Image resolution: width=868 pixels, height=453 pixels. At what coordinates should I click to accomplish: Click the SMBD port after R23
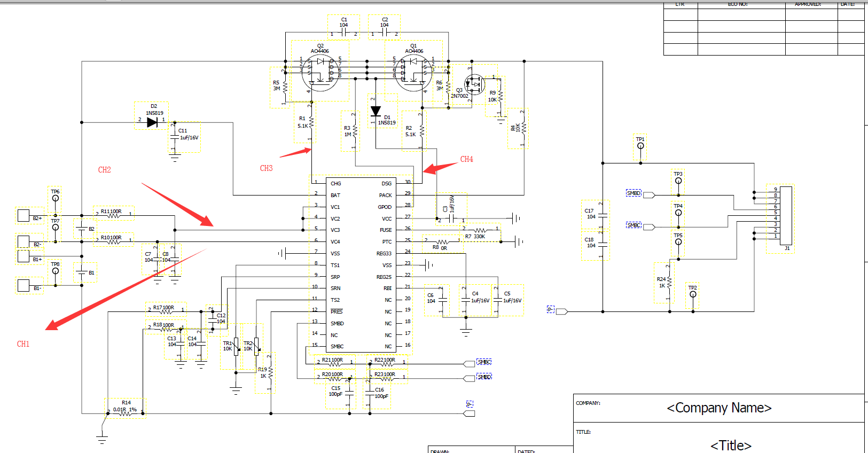[x=470, y=378]
